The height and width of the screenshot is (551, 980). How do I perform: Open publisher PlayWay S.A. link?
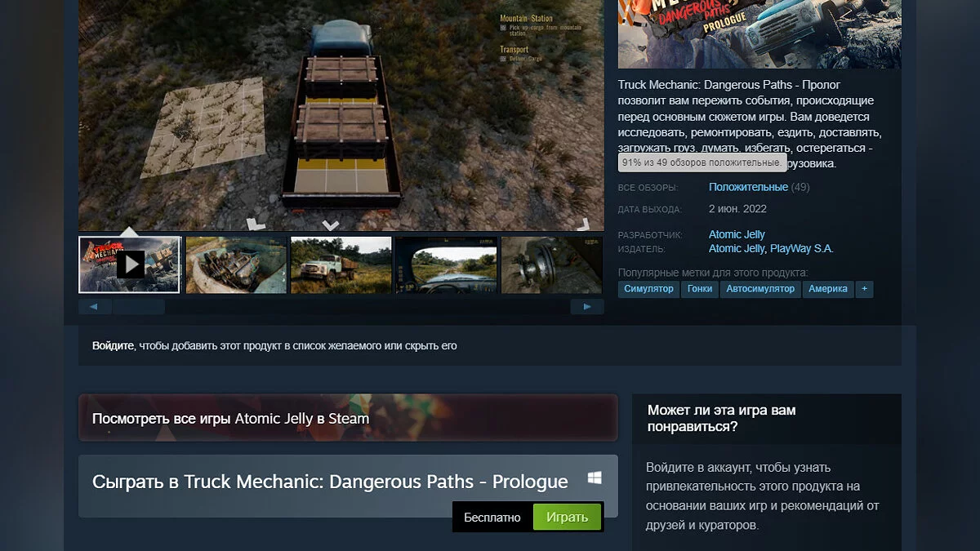(801, 249)
